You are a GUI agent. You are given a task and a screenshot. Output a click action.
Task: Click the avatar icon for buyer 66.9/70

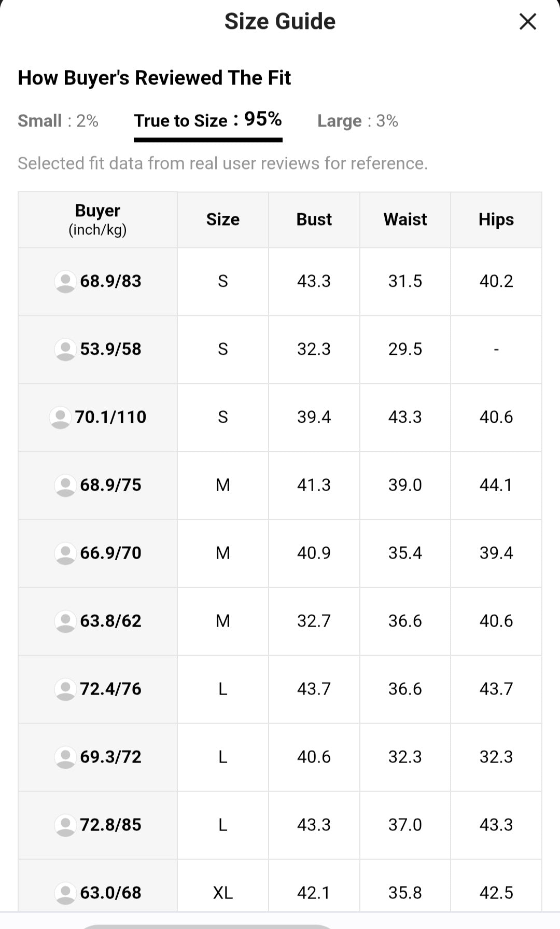(x=65, y=553)
